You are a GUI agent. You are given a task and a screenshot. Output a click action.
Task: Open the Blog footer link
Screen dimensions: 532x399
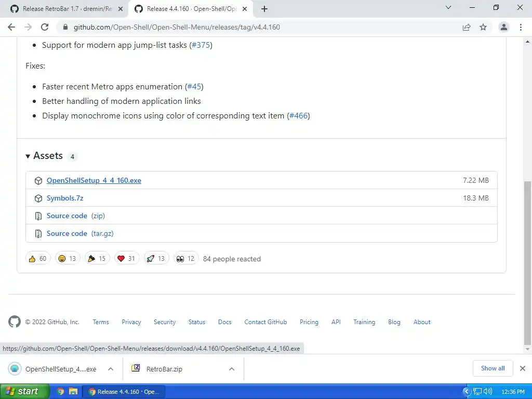click(x=394, y=322)
